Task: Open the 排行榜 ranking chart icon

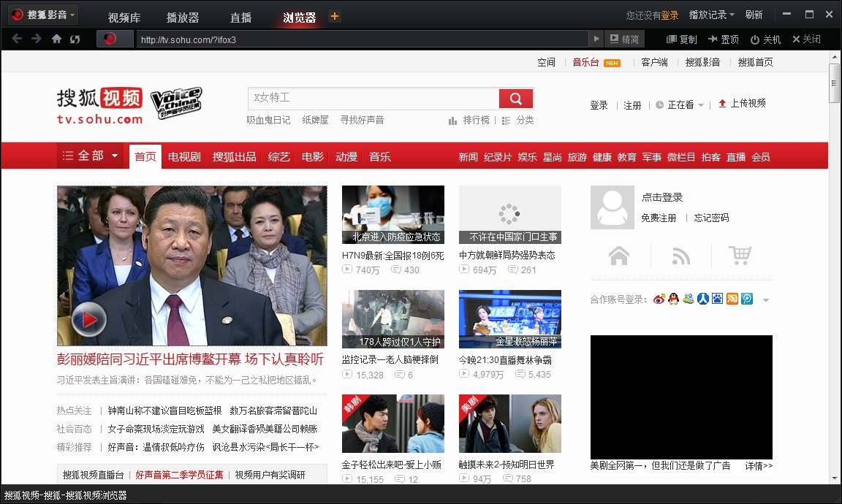Action: 452,121
